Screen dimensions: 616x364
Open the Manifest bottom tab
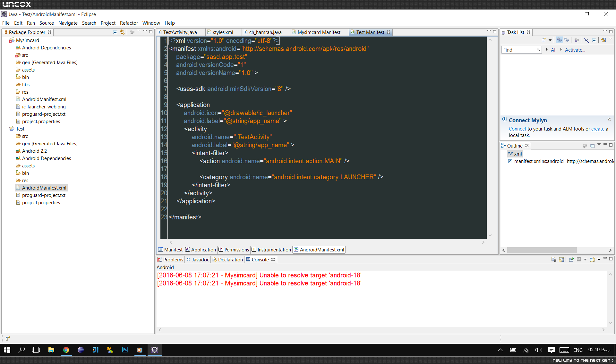pos(170,250)
